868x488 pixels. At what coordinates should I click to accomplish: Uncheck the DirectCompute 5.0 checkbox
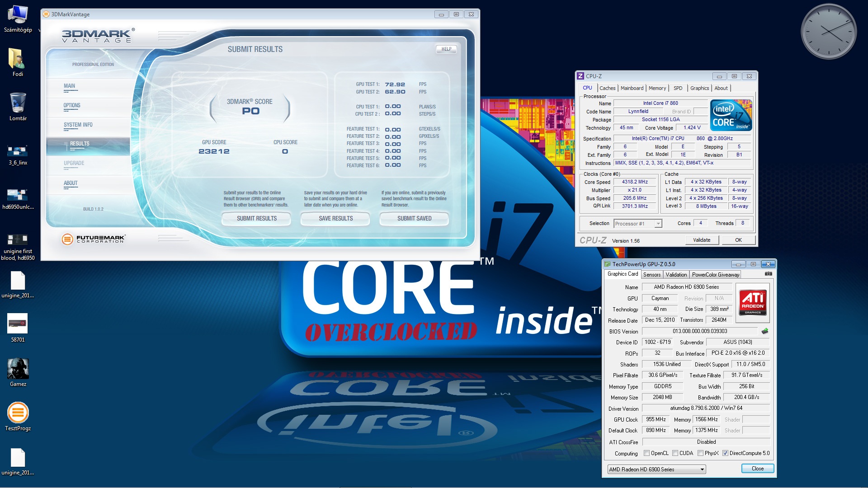[725, 453]
